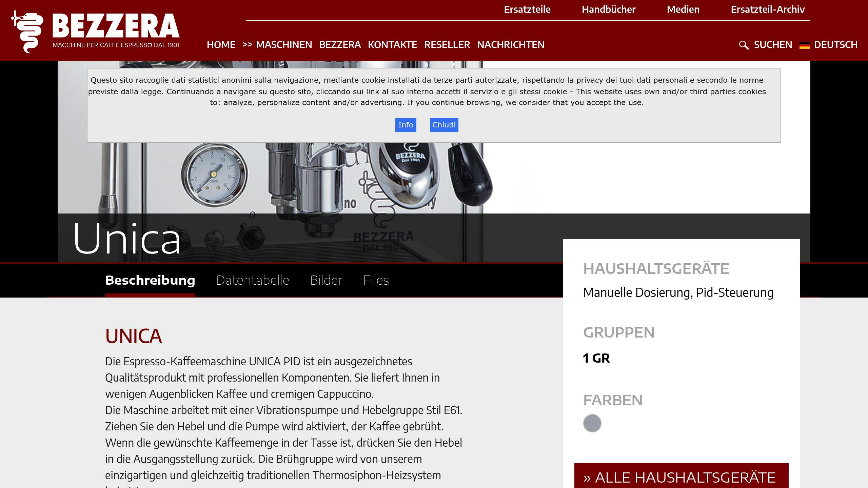Screen dimensions: 868x488
Task: Open the Ersatzteil-Archiv link
Action: [x=768, y=9]
